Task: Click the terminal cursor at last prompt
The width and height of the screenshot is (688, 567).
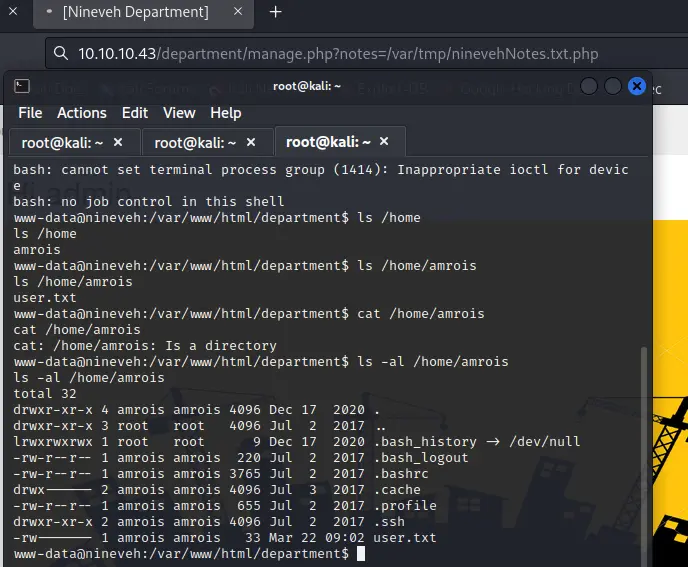Action: point(361,554)
